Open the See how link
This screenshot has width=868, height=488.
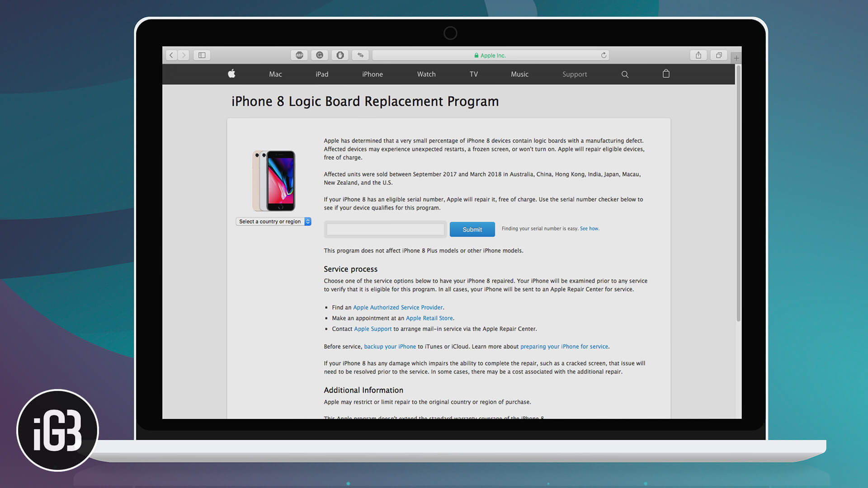(589, 229)
